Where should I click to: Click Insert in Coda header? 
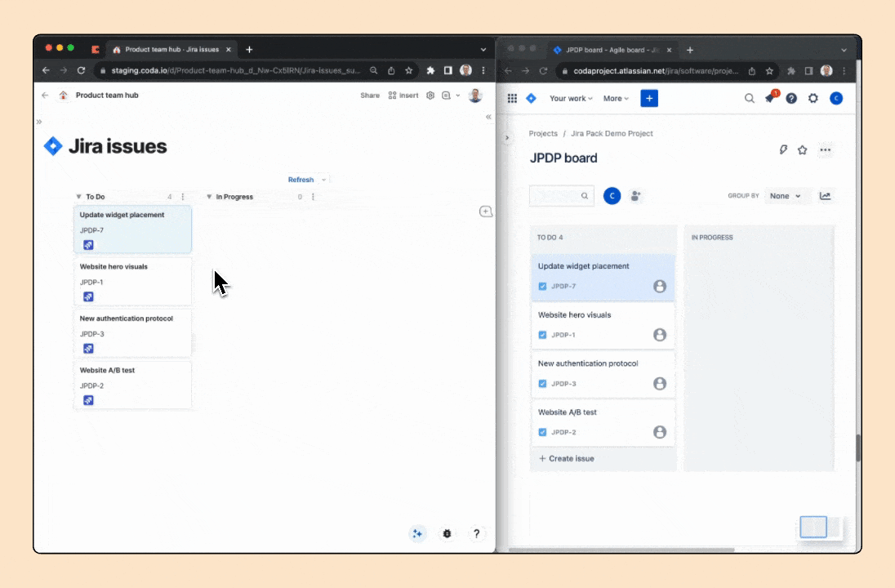click(x=403, y=96)
